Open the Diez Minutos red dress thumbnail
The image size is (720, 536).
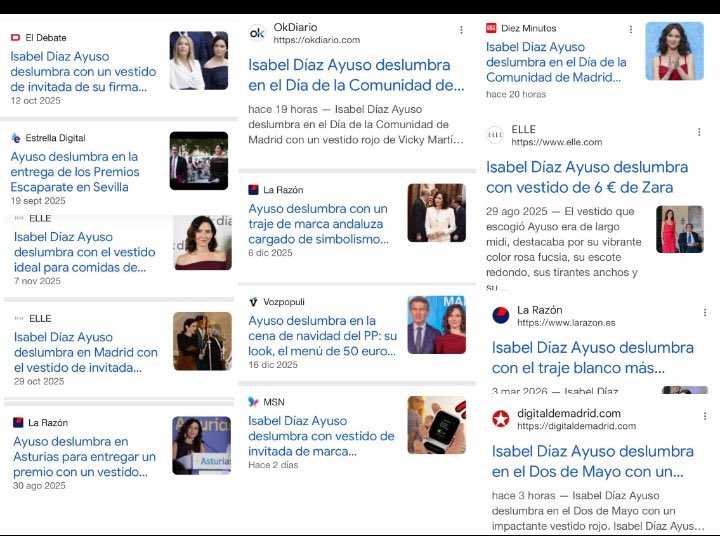click(675, 51)
